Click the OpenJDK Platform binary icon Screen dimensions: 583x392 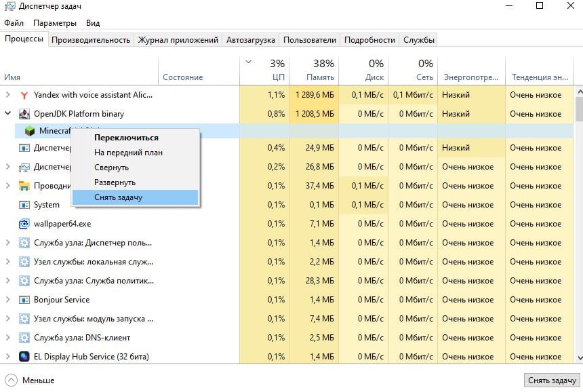tap(24, 114)
